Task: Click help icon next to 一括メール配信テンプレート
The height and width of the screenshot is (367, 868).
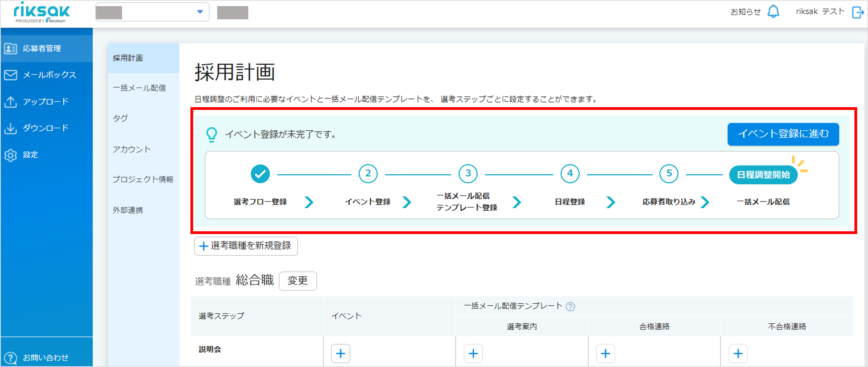Action: pyautogui.click(x=570, y=307)
